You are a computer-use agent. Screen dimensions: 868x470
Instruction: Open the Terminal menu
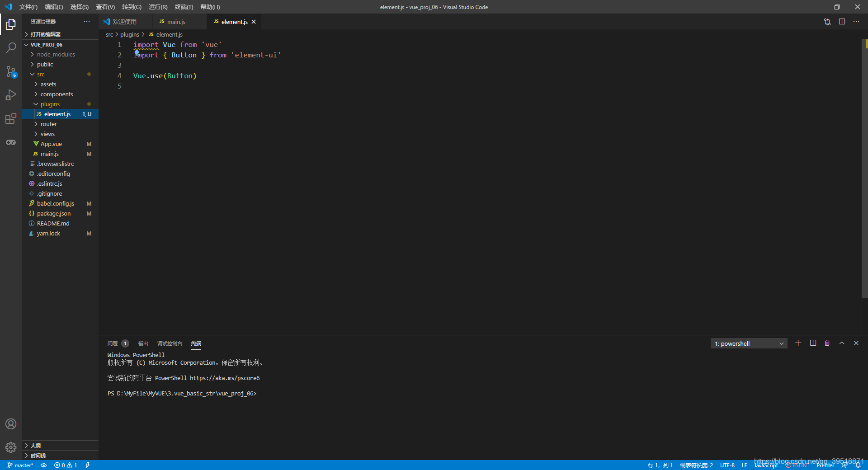coord(184,7)
